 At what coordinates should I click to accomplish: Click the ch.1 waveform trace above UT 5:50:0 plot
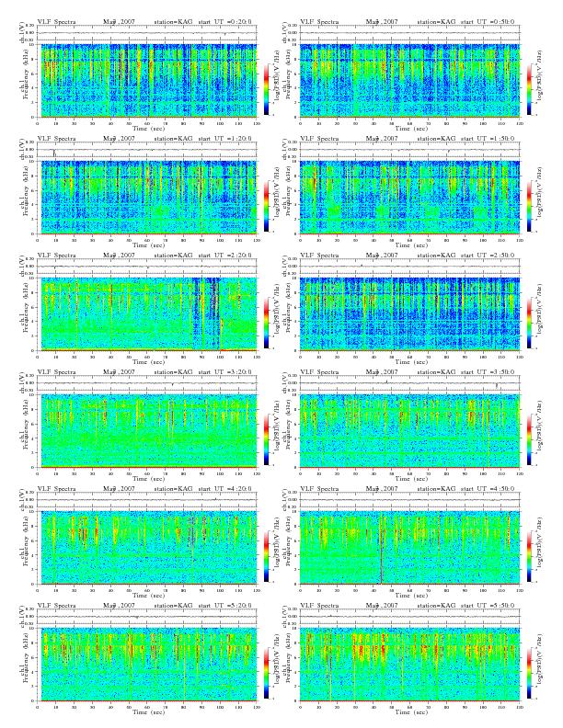(x=409, y=617)
